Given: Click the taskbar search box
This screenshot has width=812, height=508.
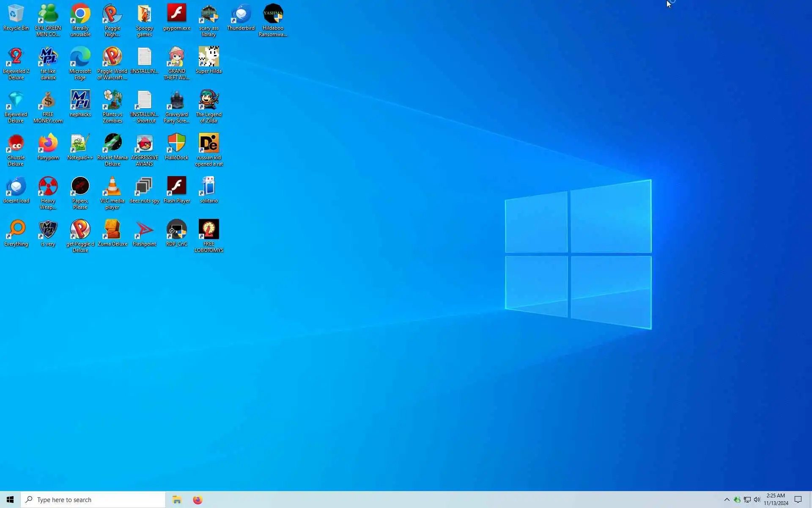Looking at the screenshot, I should [x=93, y=500].
